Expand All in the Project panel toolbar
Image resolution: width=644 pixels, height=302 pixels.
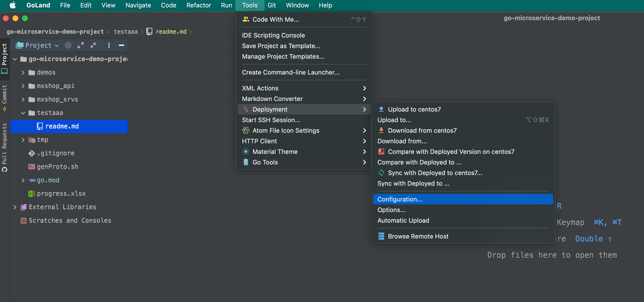click(80, 45)
